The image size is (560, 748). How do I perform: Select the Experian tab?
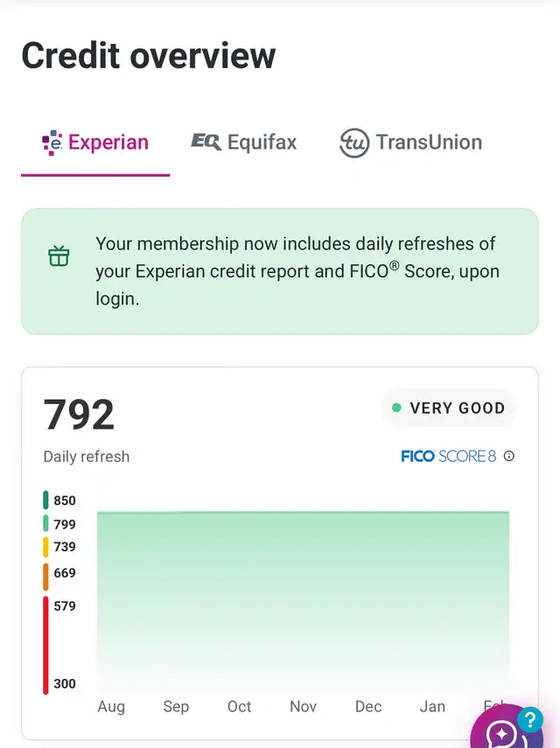click(95, 142)
